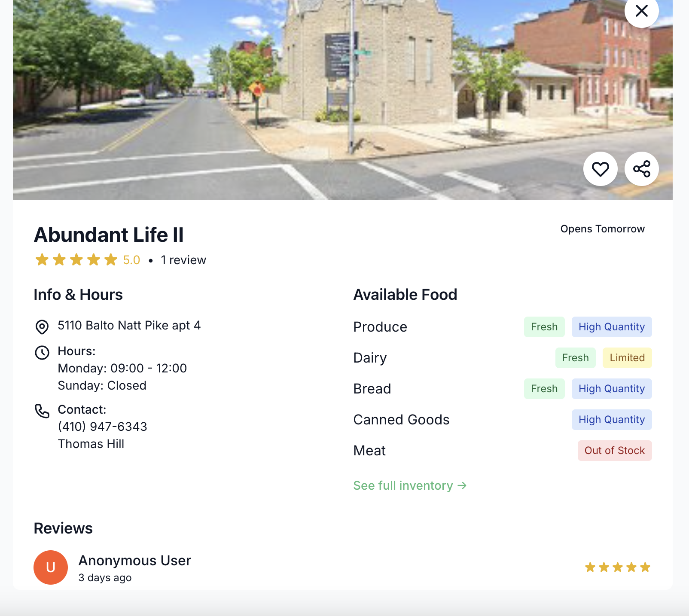Click the phone icon under Contact
This screenshot has width=689, height=616.
pyautogui.click(x=42, y=412)
